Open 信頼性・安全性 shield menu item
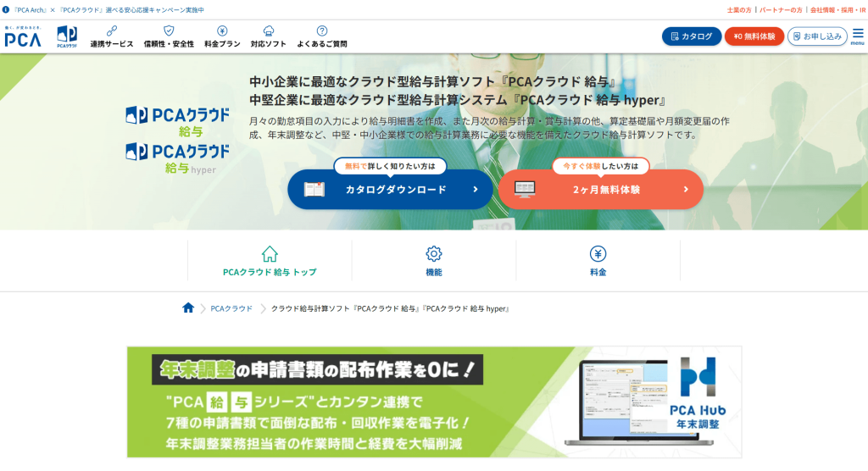Screen dimensions: 868x471 169,36
